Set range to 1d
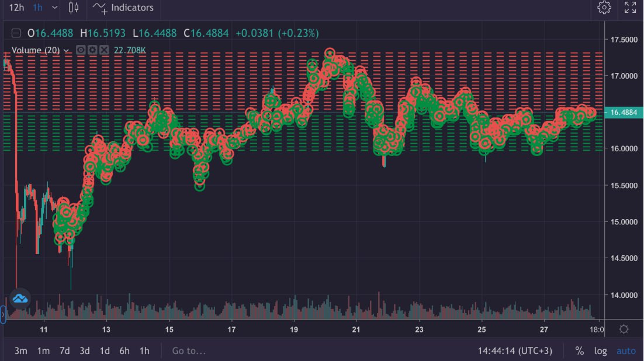Viewport: 644px width, 361px height. click(x=105, y=350)
